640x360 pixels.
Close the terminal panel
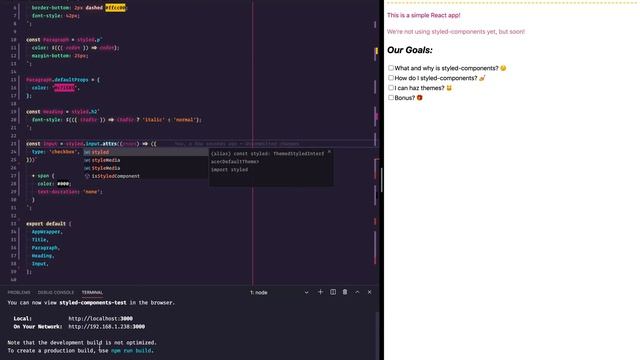369,292
